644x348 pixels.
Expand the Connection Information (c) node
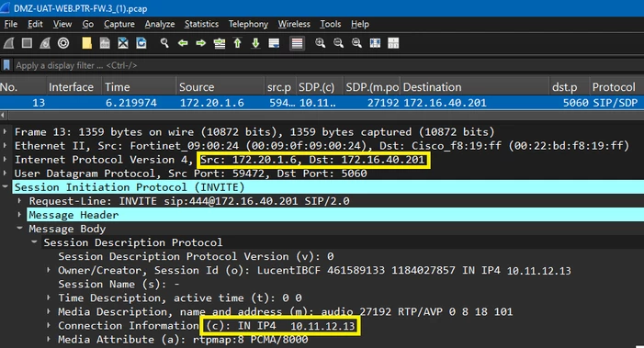(49, 325)
